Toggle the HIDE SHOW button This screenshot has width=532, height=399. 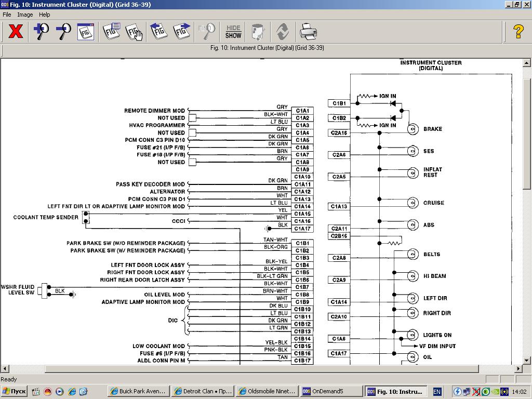(233, 32)
